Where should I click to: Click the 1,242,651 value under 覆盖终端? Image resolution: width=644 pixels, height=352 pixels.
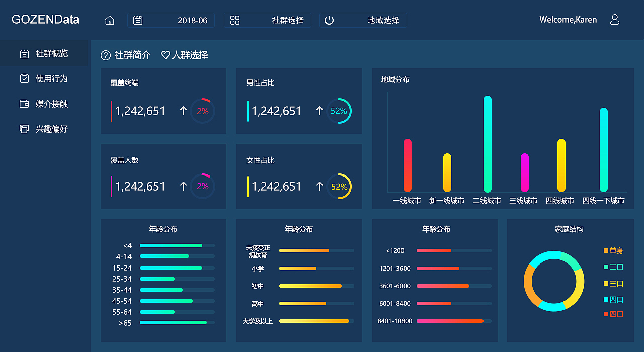pos(140,111)
